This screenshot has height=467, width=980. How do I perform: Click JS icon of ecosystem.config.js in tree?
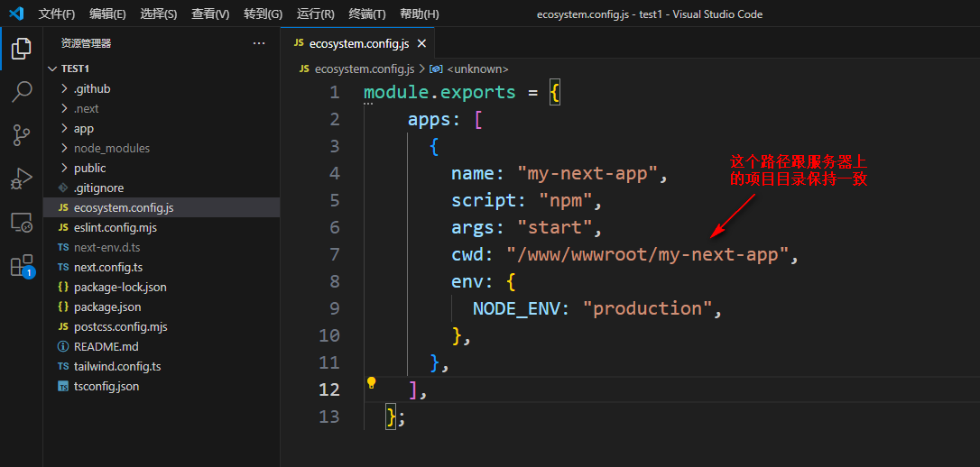point(62,208)
